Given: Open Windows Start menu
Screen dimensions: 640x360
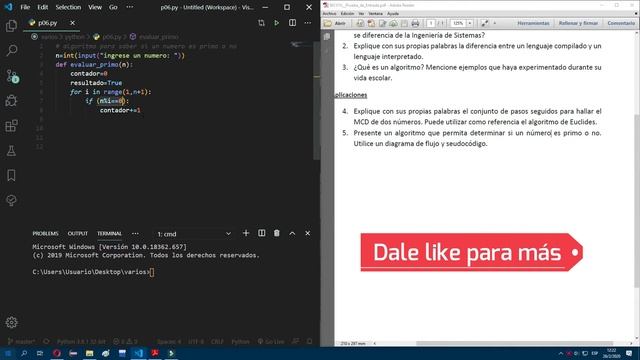Looking at the screenshot, I should (8, 353).
